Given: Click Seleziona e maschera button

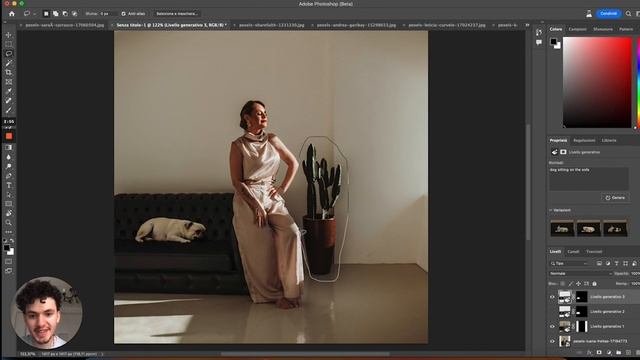Looking at the screenshot, I should 177,13.
